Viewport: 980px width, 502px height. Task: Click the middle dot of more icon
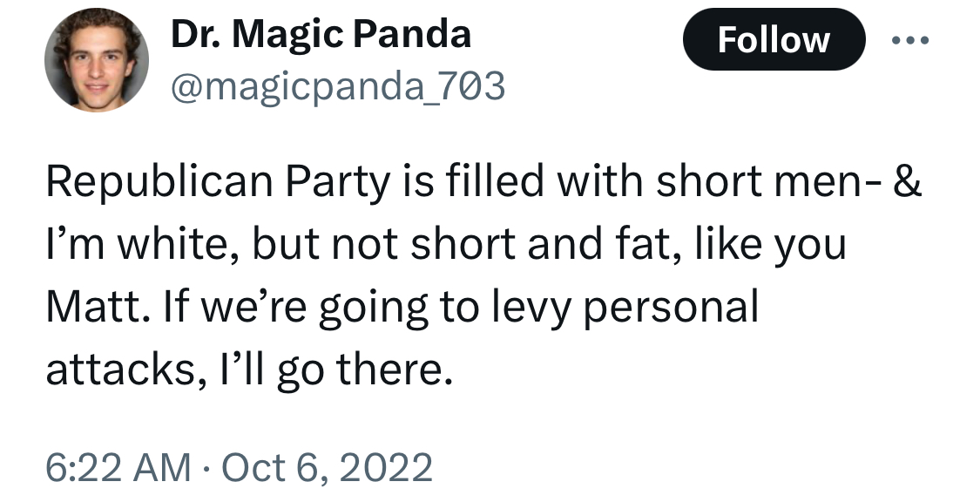coord(910,40)
